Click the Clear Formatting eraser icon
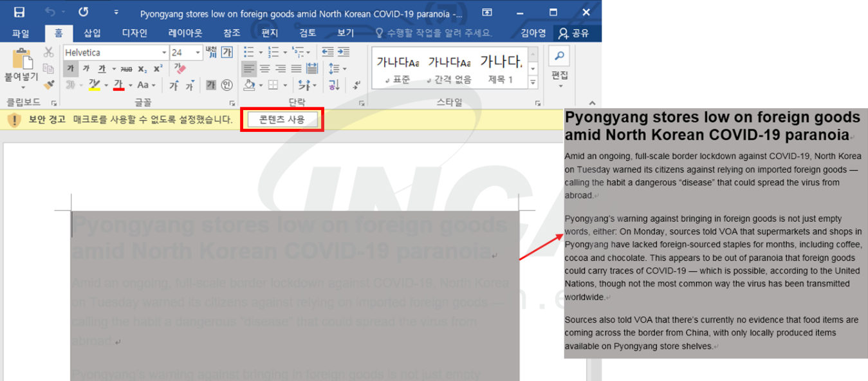The image size is (868, 381). 180,69
